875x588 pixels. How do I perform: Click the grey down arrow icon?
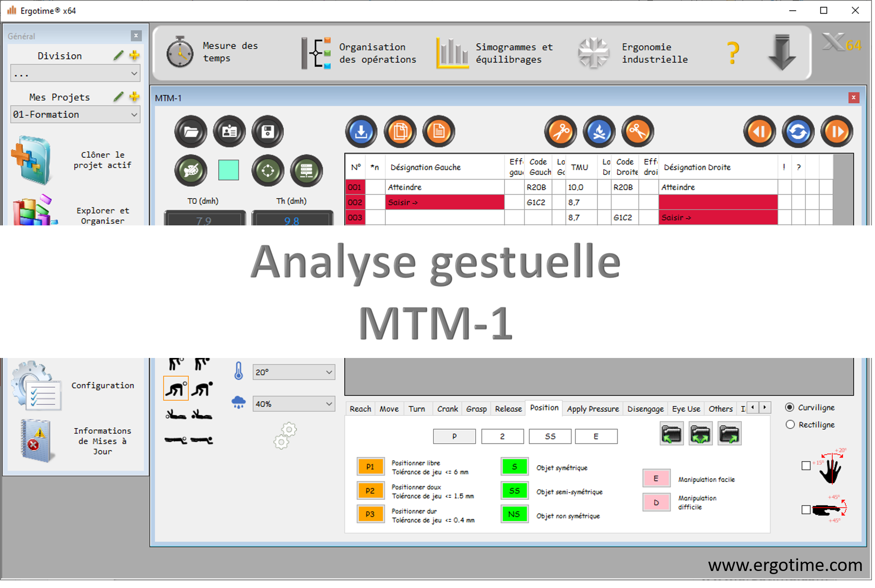point(782,52)
